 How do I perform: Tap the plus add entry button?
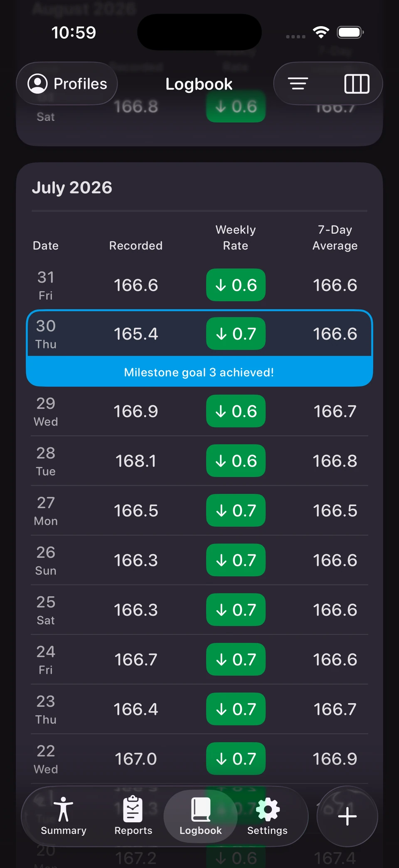click(x=347, y=816)
